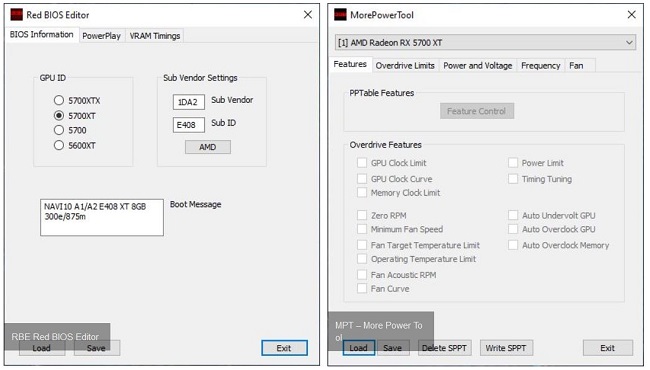The width and height of the screenshot is (650, 370).
Task: Click inside the Boot Message text box
Action: 102,218
